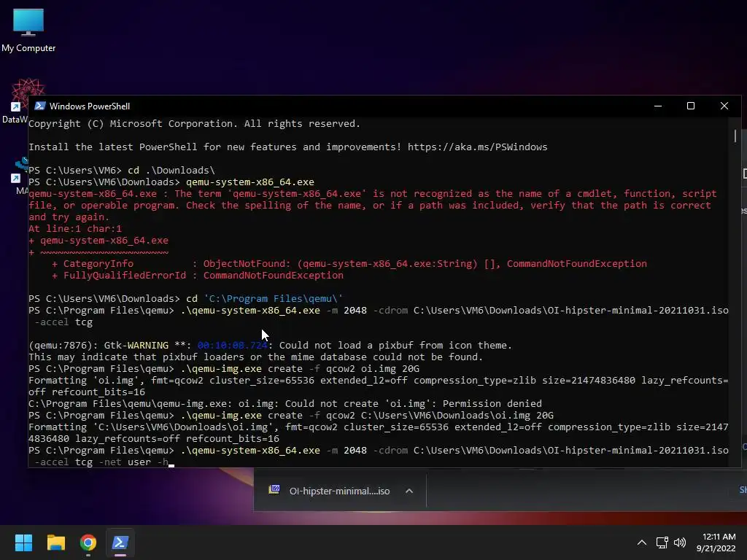Click the "cd 'C:\Program Files\qemu\'" command text
Viewport: 747px width, 560px height.
264,298
